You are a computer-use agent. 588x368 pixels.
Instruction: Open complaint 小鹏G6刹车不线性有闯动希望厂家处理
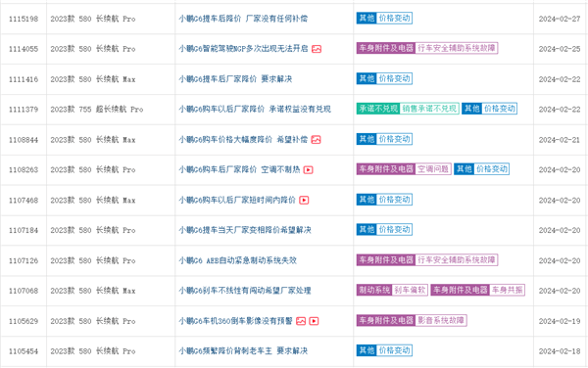click(244, 291)
